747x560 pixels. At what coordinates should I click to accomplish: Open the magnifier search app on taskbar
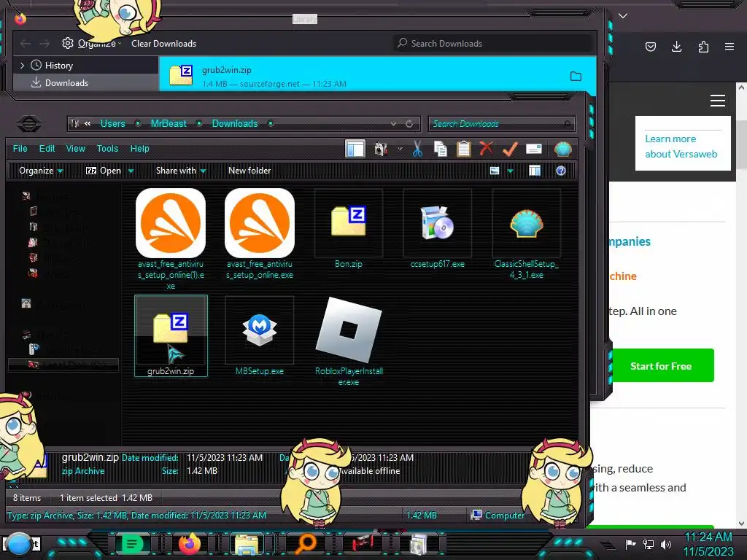(x=306, y=544)
